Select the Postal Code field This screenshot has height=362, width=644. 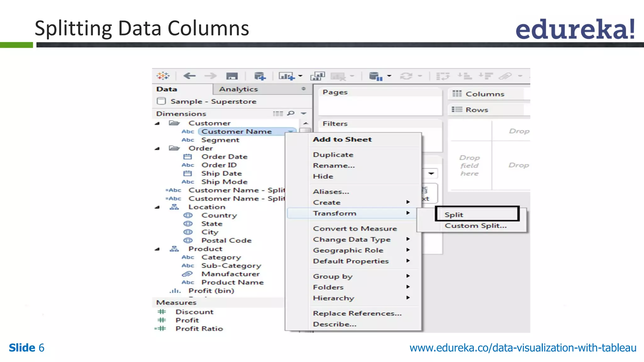(226, 240)
